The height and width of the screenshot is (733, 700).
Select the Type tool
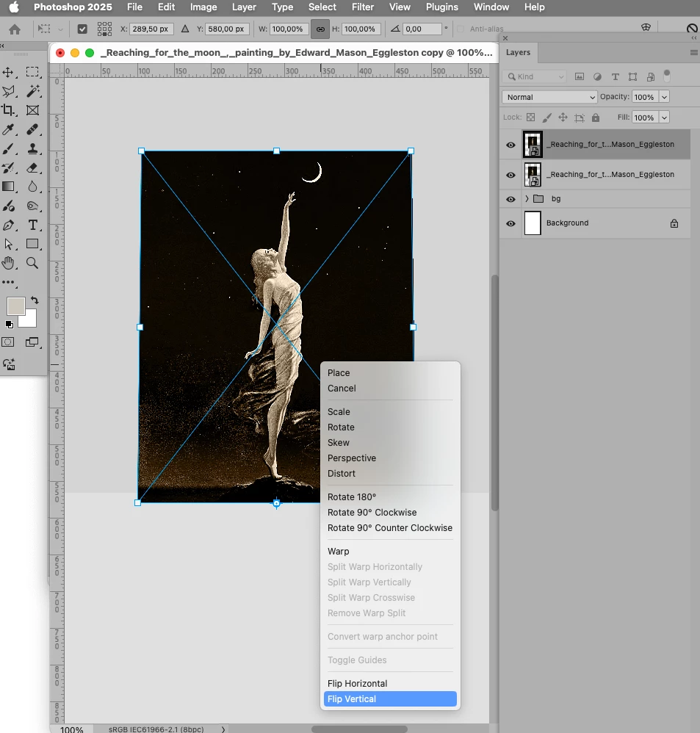pos(32,225)
